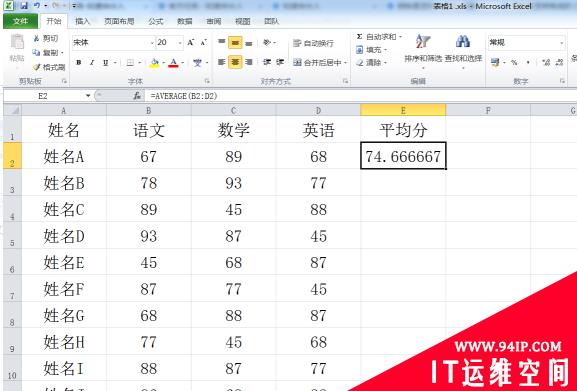
Task: Open the font size dropdown showing 20
Action: [170, 43]
